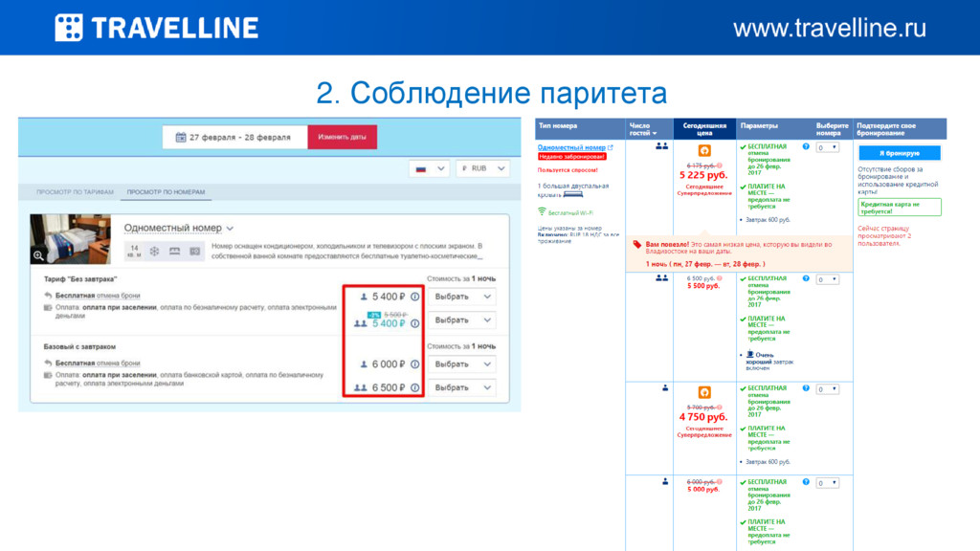Open Бесплатная отмена брони under Без завтрака
This screenshot has height=551, width=980.
click(x=98, y=296)
